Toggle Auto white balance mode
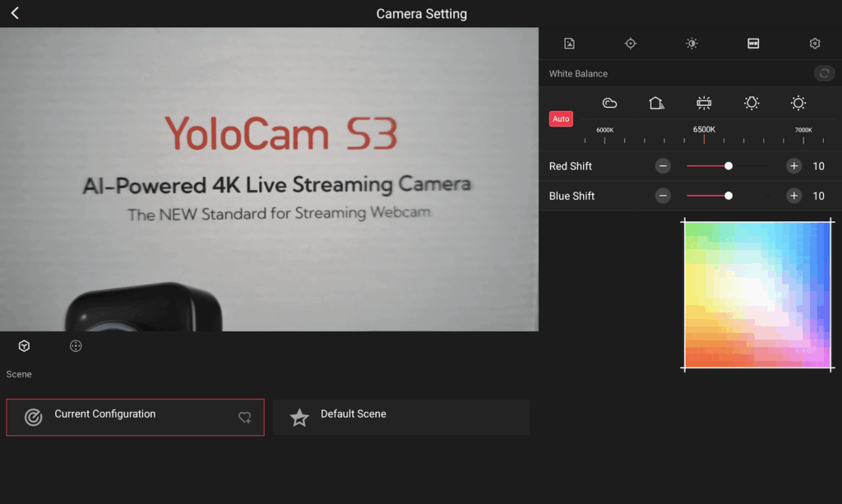 tap(561, 119)
